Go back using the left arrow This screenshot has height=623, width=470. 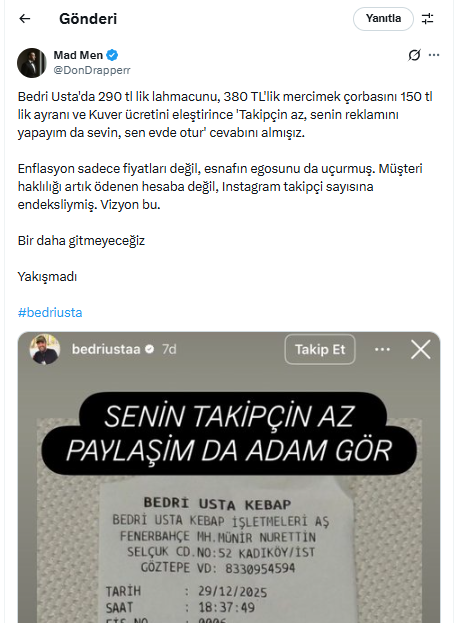(25, 19)
